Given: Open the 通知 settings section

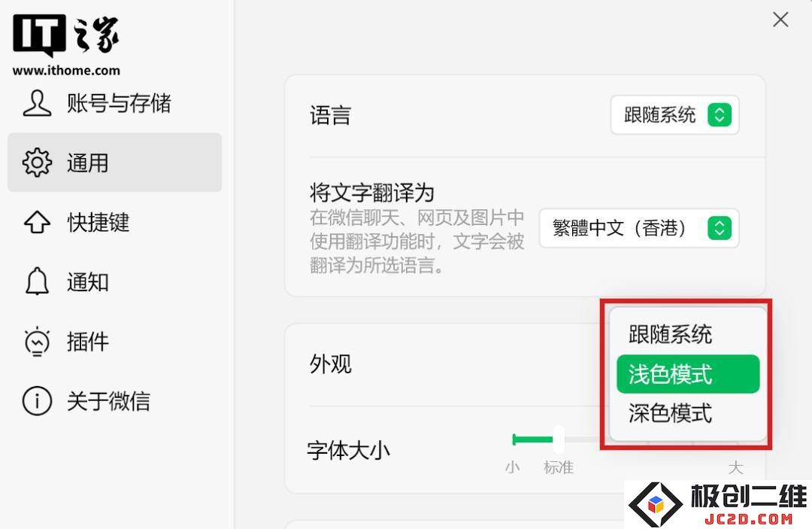Looking at the screenshot, I should tap(87, 282).
